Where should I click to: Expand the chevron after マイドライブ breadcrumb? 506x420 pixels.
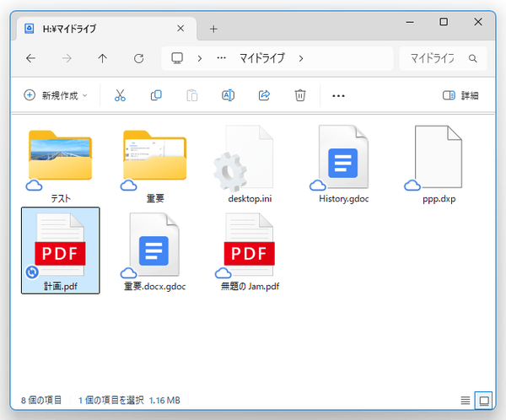(x=301, y=59)
